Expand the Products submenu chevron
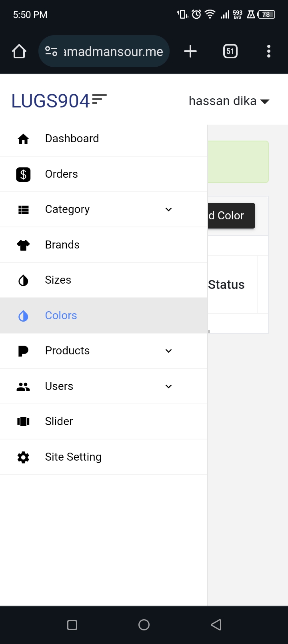288x644 pixels. point(169,351)
